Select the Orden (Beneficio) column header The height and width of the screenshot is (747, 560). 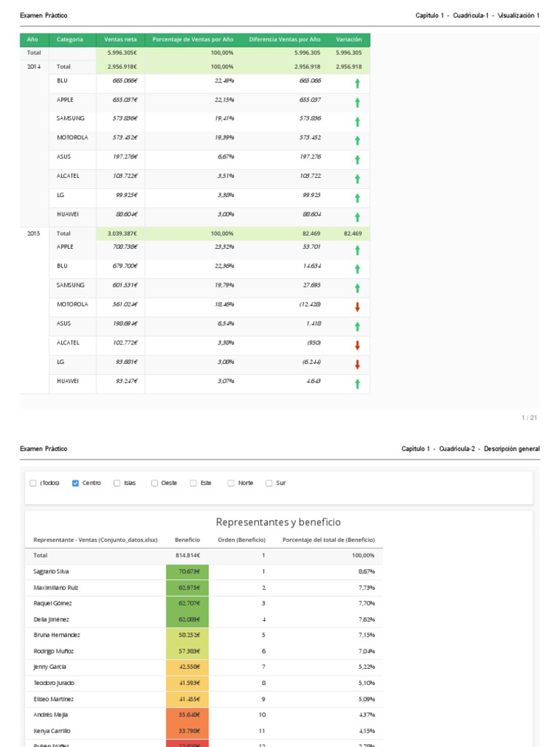pos(241,540)
